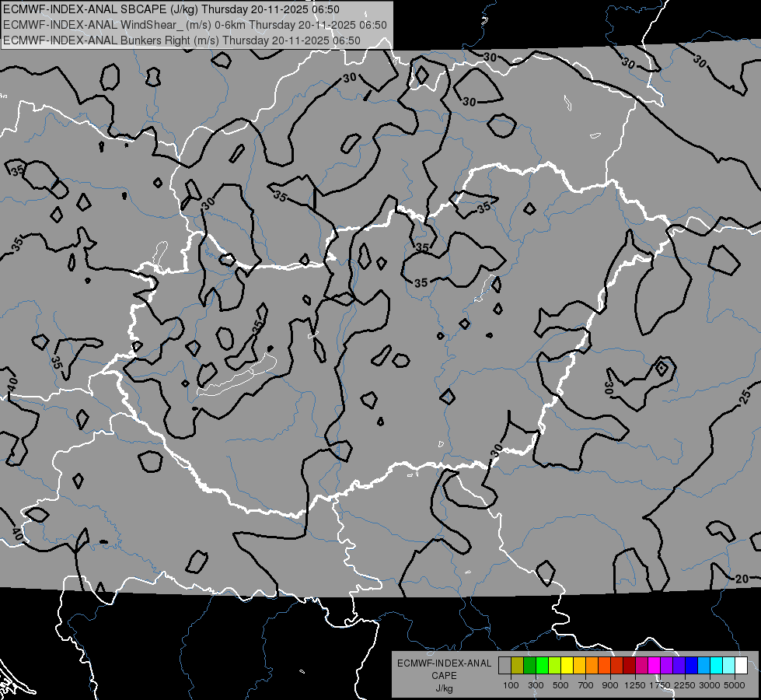This screenshot has height=700, width=761.
Task: Click the 1750 legend tick label
Action: (660, 685)
